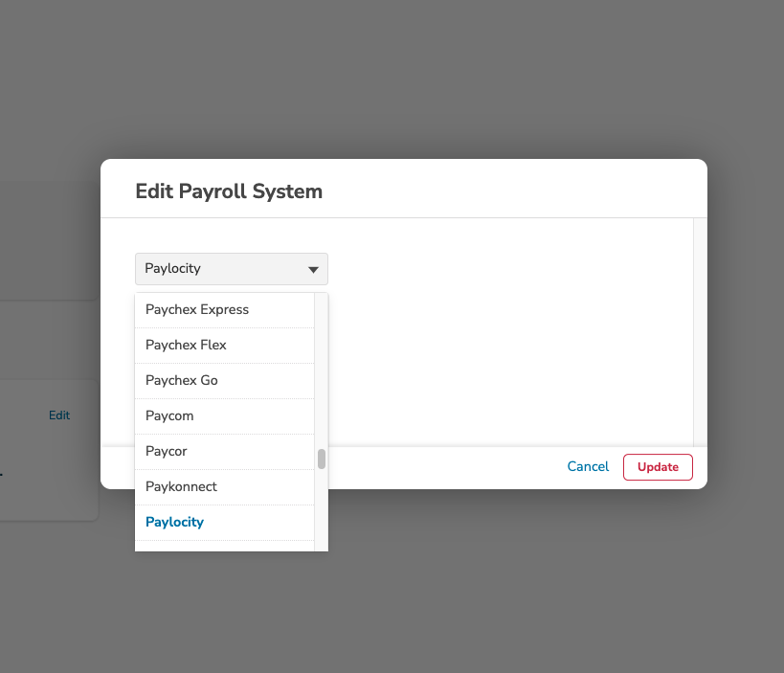Click the dropdown list scrollbar track below thumb

322,510
